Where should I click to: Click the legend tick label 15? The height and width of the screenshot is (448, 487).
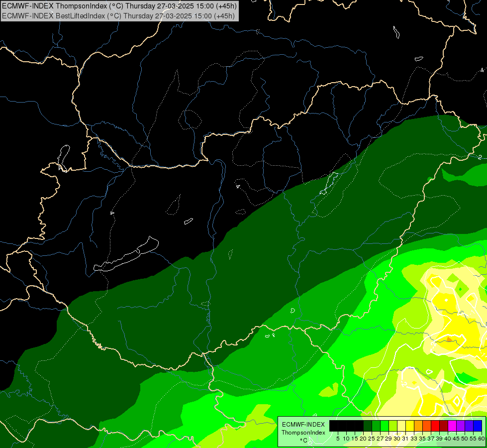[355, 439]
